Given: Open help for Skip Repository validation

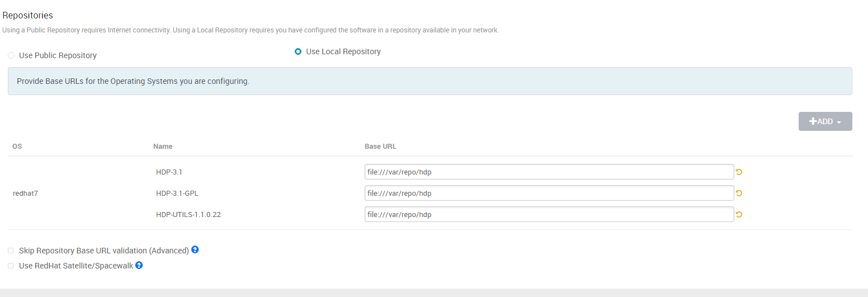Looking at the screenshot, I should click(x=195, y=249).
